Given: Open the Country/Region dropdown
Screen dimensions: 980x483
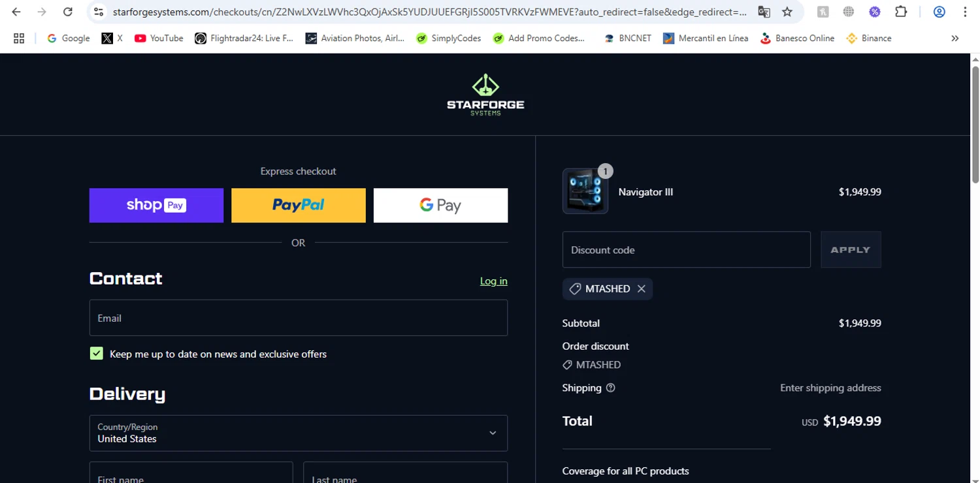Looking at the screenshot, I should coord(299,433).
